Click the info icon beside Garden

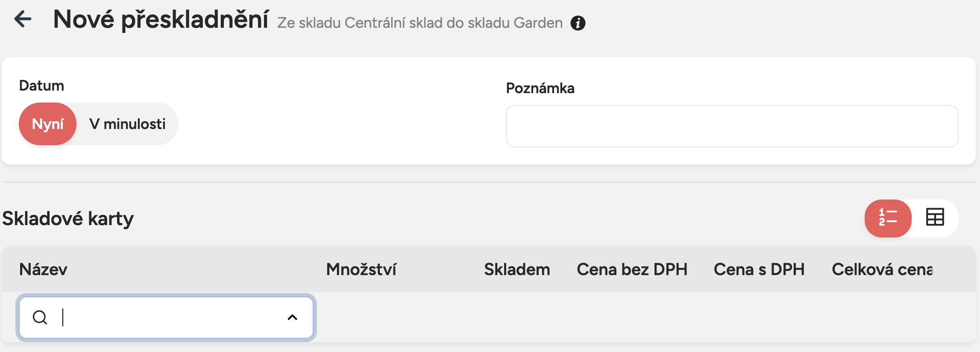click(x=578, y=23)
